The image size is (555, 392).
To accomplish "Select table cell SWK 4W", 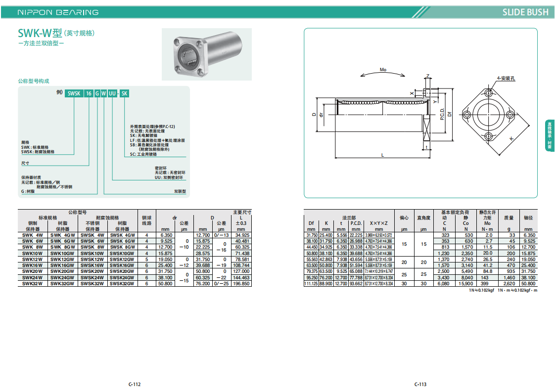I will (33, 235).
